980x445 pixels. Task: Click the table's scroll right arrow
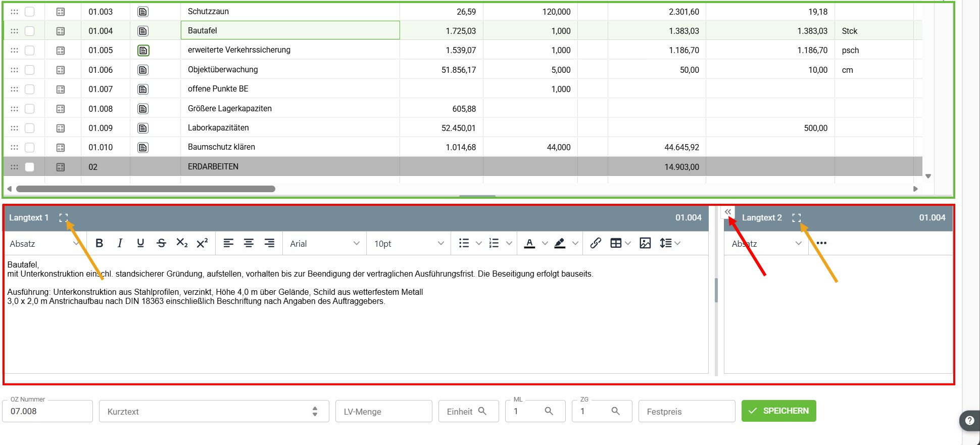coord(915,189)
